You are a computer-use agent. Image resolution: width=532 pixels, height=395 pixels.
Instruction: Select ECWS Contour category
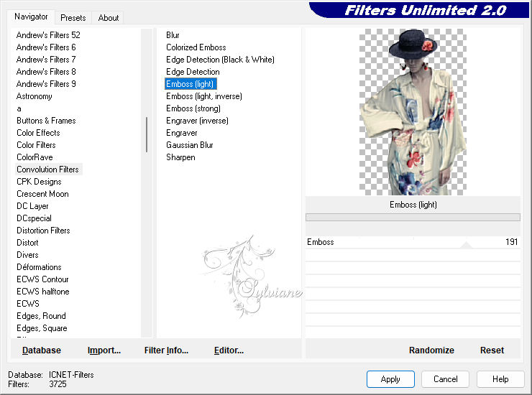point(42,279)
